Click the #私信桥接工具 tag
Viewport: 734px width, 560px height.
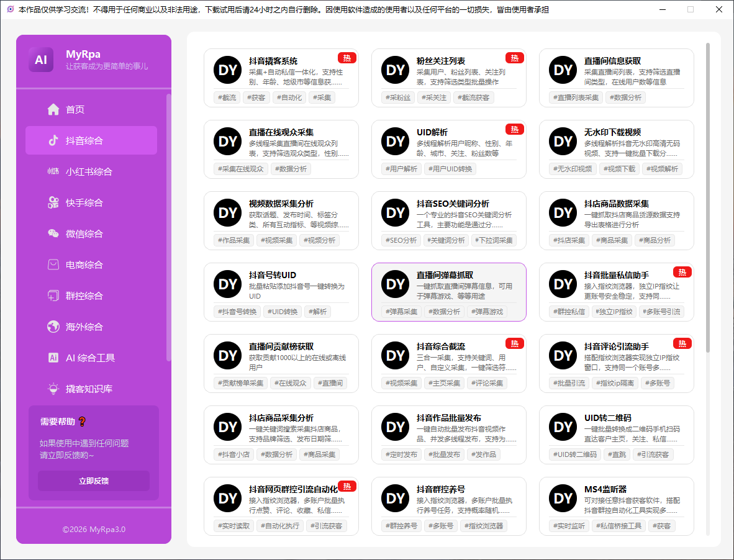tap(619, 526)
